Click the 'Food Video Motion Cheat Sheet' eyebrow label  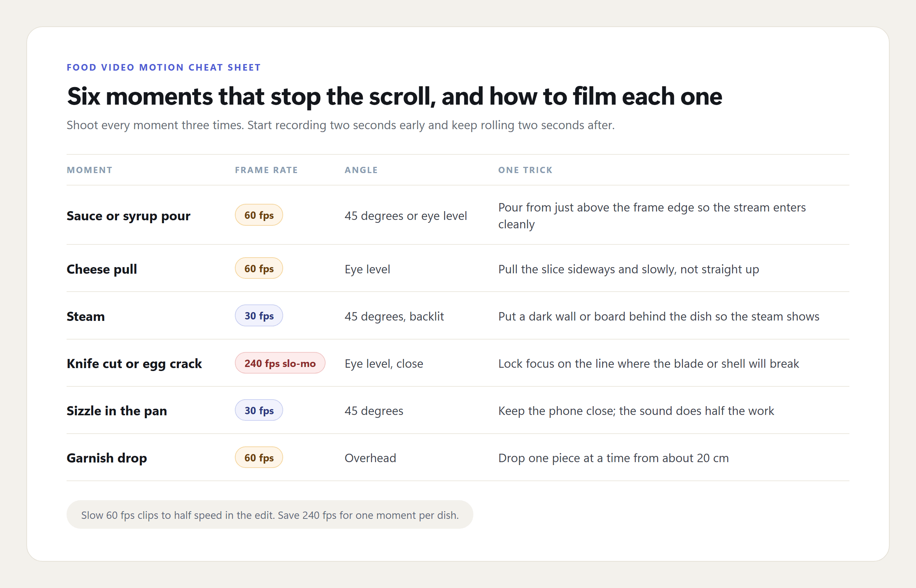coord(164,68)
